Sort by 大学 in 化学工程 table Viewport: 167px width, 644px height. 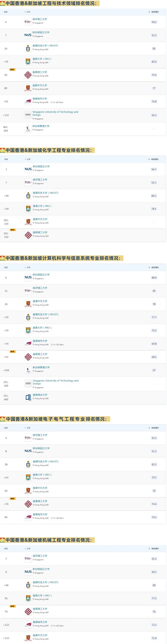coord(27,159)
